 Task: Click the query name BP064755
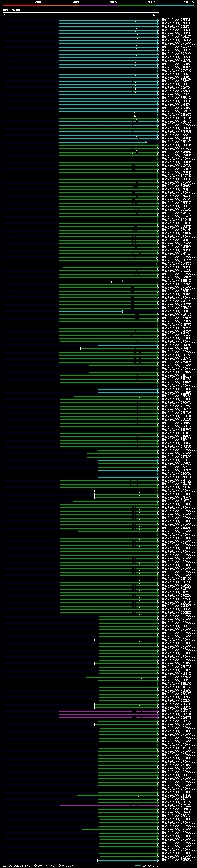11,10
